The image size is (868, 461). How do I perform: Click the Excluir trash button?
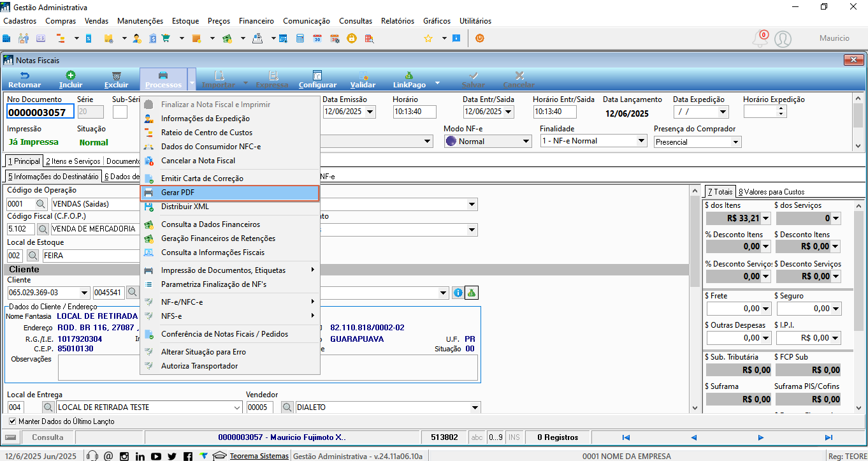click(117, 80)
